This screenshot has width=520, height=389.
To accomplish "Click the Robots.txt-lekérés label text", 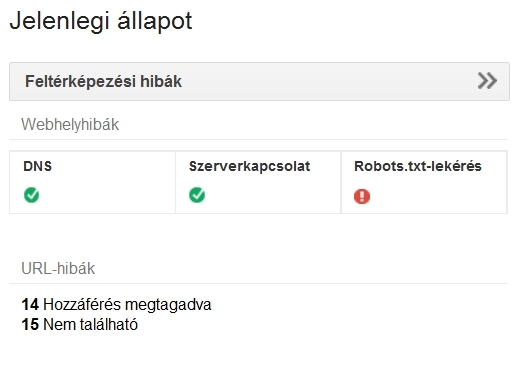I will point(418,166).
